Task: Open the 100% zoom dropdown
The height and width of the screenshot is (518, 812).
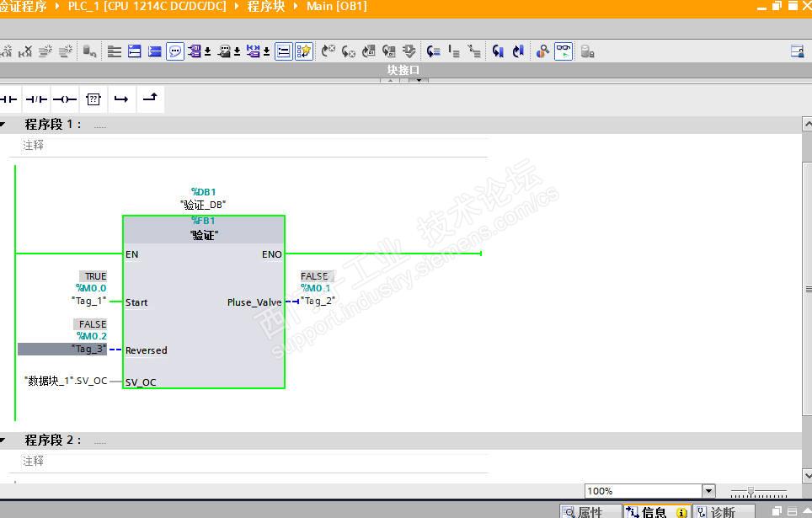Action: (x=708, y=490)
